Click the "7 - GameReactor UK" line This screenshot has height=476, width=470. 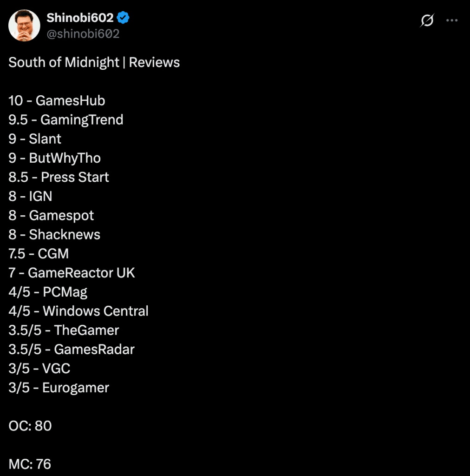click(x=72, y=272)
